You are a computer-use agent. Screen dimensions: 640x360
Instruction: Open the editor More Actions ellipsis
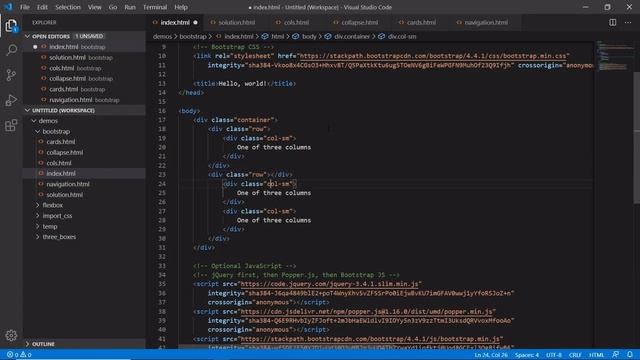[x=628, y=22]
